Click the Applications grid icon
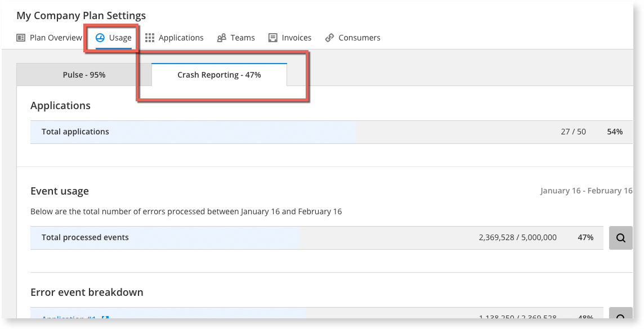The height and width of the screenshot is (329, 644). (x=150, y=38)
